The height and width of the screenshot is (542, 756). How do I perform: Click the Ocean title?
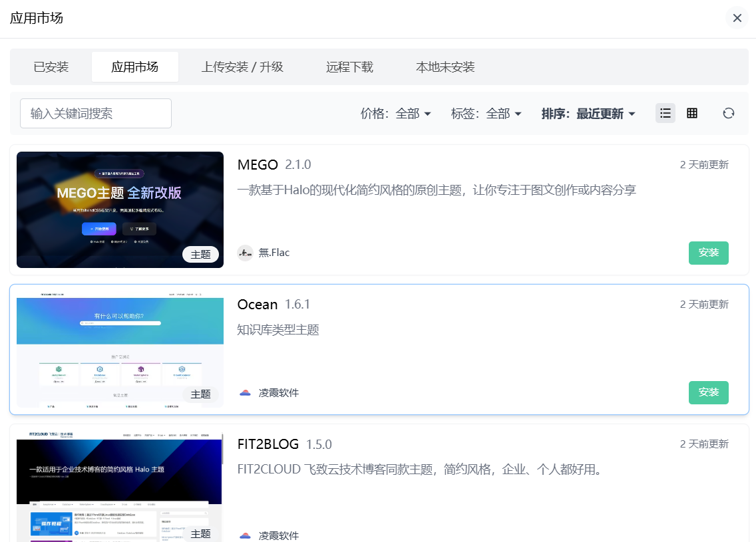258,305
